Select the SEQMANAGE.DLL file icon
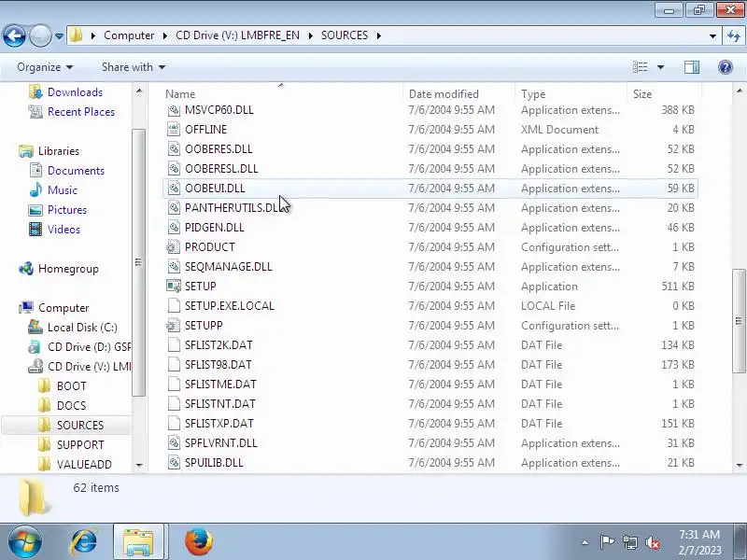747x560 pixels. (x=174, y=267)
